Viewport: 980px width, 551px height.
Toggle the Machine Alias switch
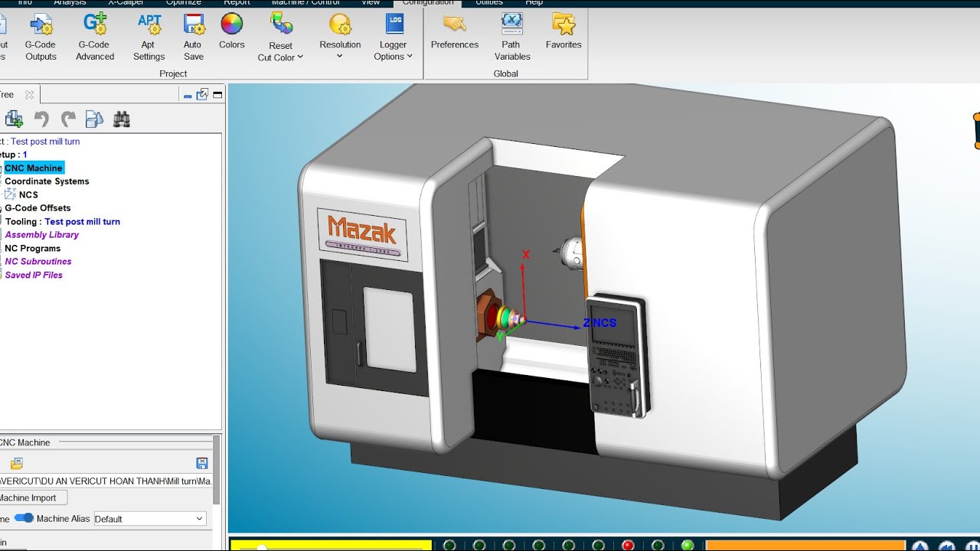pos(24,518)
